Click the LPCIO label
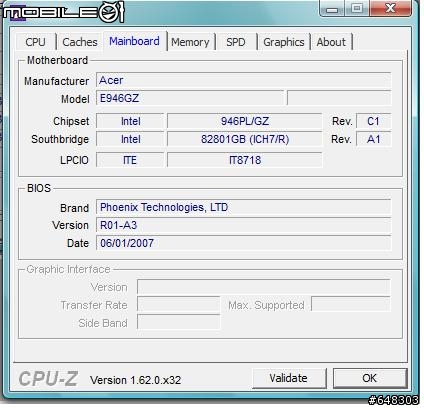 [x=74, y=160]
